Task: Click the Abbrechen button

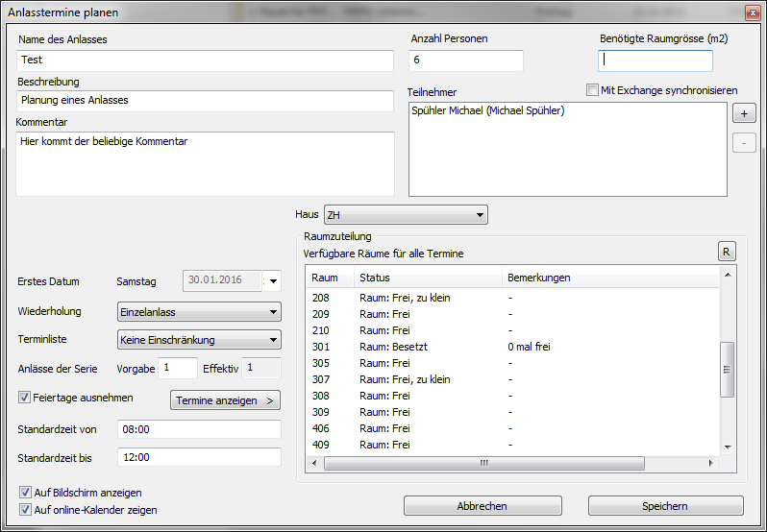Action: (x=482, y=506)
